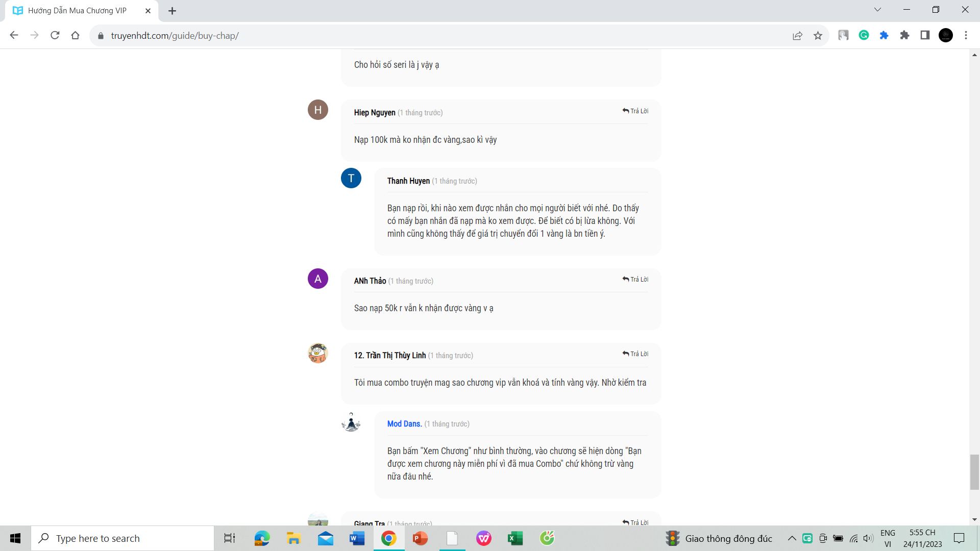Show hidden system tray icons
The width and height of the screenshot is (980, 551).
point(792,538)
